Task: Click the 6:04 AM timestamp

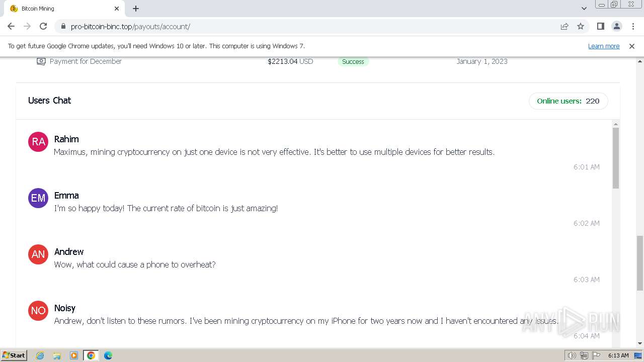Action: (587, 336)
